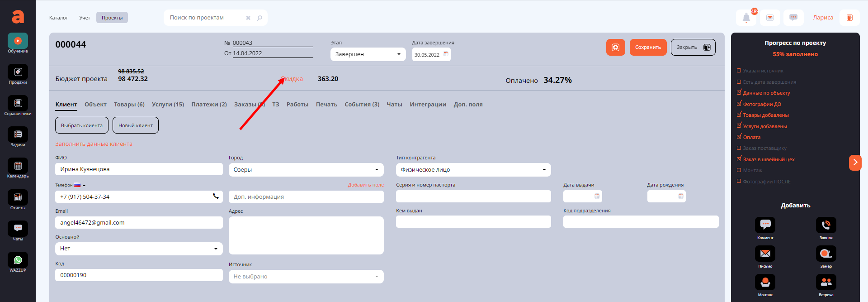Click the Выбрать клиента button
Image resolution: width=868 pixels, height=302 pixels.
coord(82,125)
